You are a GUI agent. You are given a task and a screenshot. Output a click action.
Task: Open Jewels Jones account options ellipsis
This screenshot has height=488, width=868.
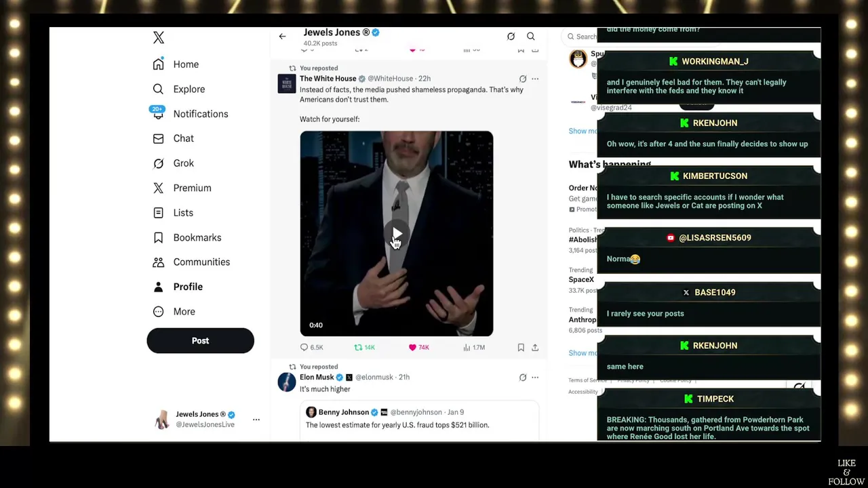tap(256, 420)
